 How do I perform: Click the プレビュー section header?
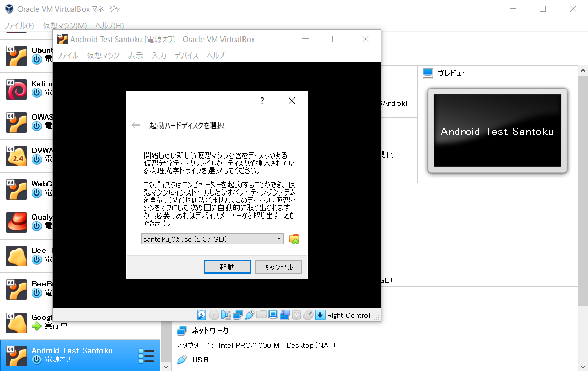click(x=453, y=73)
